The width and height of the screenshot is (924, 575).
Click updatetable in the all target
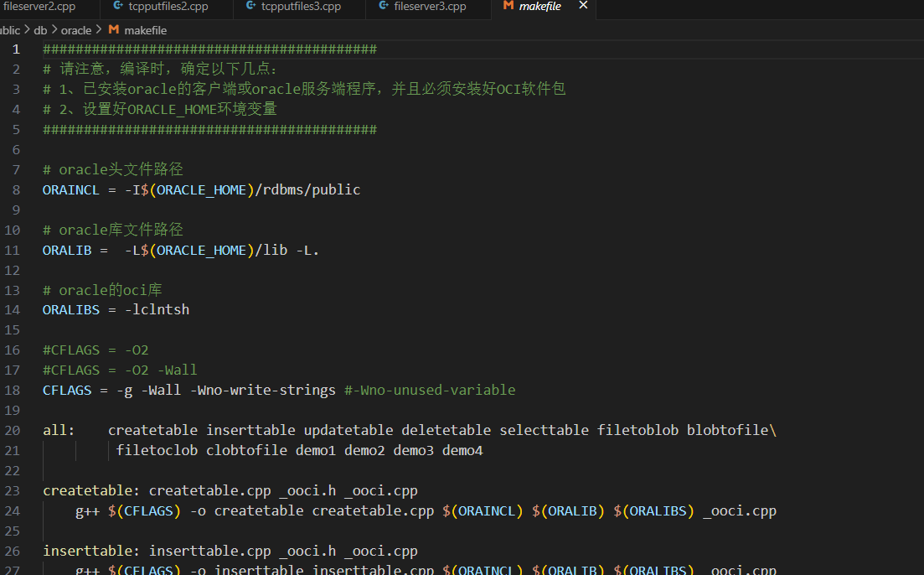tap(348, 431)
